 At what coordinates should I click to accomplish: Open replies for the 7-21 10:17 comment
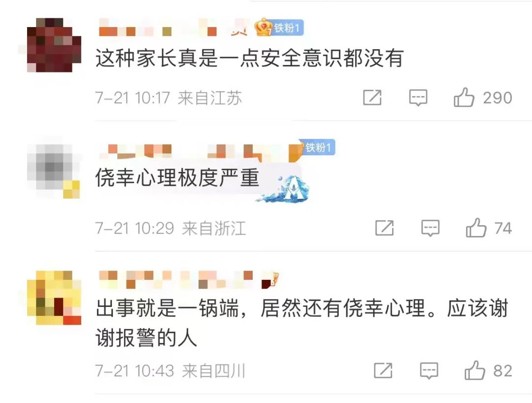(418, 98)
